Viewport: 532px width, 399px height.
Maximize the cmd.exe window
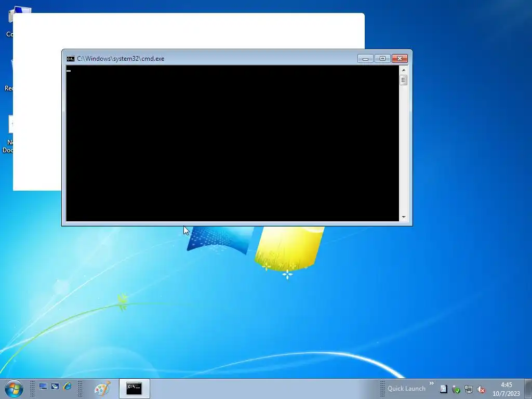coord(382,59)
